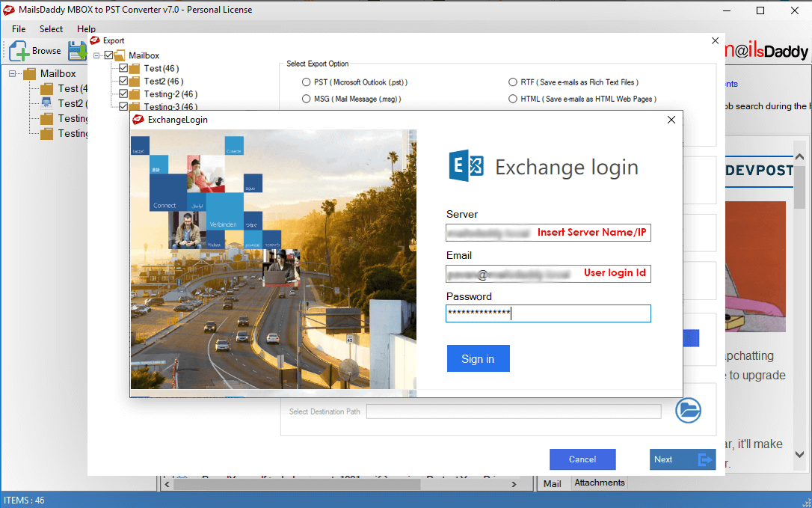Click the horizontal scrollbar left arrow
This screenshot has width=812, height=508.
[166, 484]
